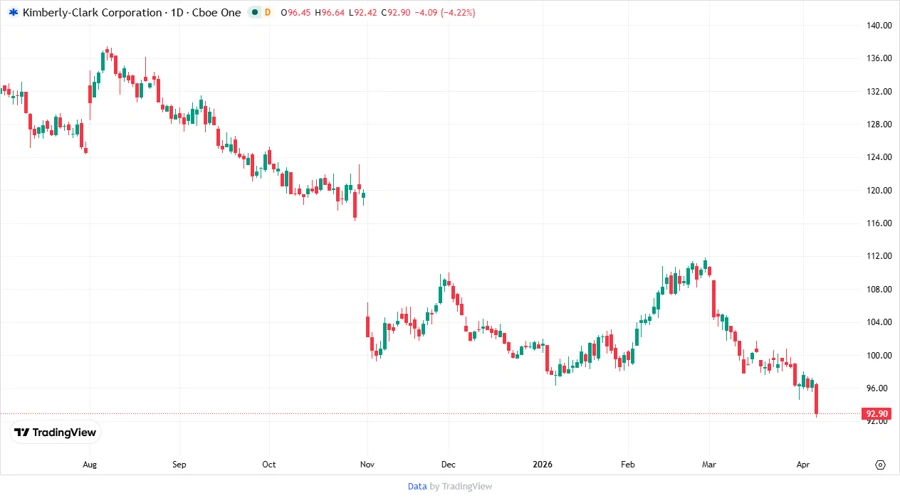This screenshot has height=498, width=900.
Task: Click the L92.42 low value
Action: tap(363, 12)
